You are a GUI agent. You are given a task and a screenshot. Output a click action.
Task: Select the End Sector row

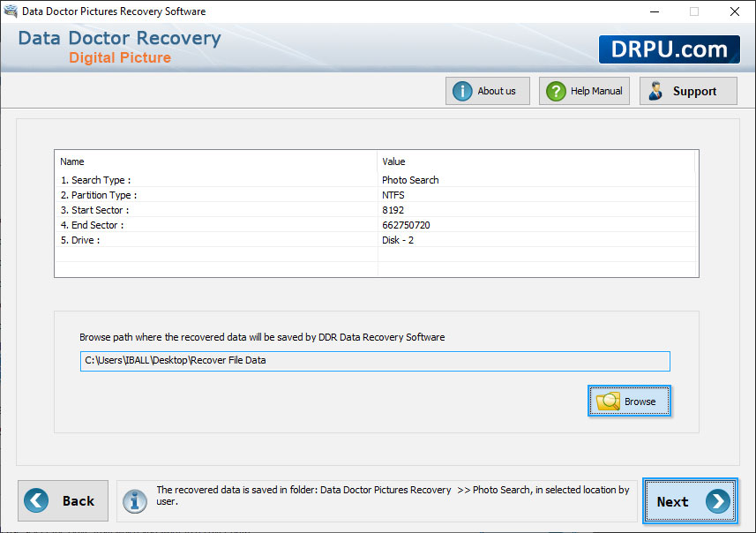[376, 225]
